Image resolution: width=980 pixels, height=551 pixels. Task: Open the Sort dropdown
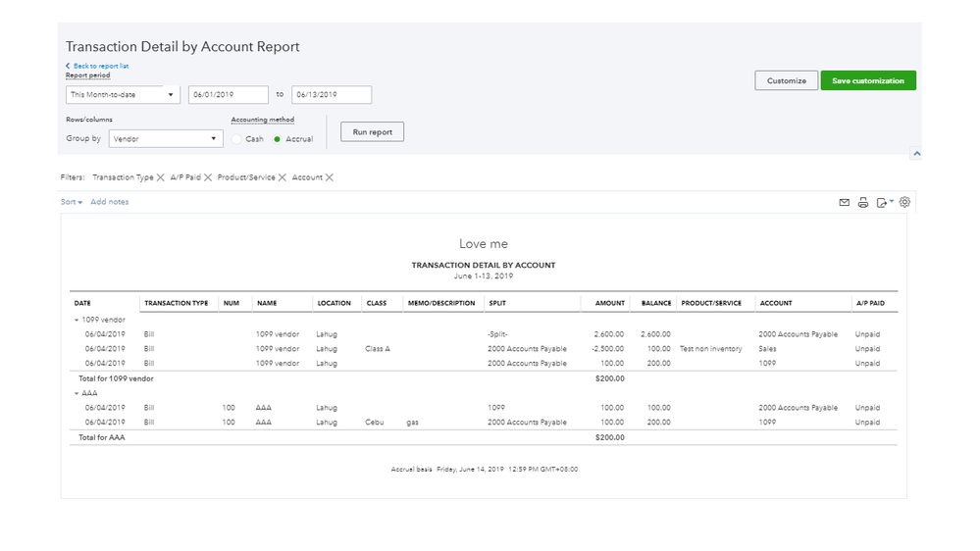(x=72, y=202)
